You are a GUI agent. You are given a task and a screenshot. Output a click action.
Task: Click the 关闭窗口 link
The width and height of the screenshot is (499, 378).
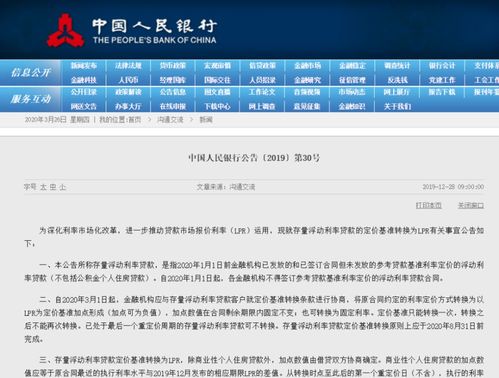tap(471, 205)
